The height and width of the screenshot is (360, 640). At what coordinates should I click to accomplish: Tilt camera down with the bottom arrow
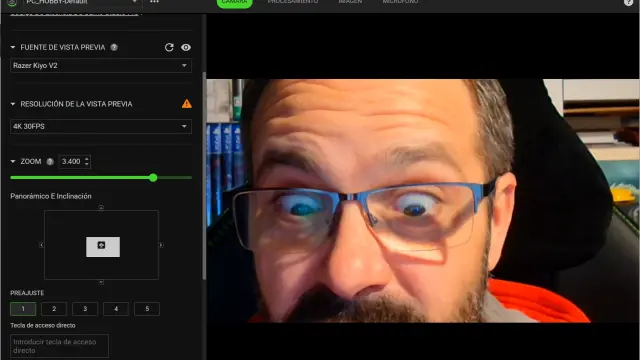click(x=101, y=282)
